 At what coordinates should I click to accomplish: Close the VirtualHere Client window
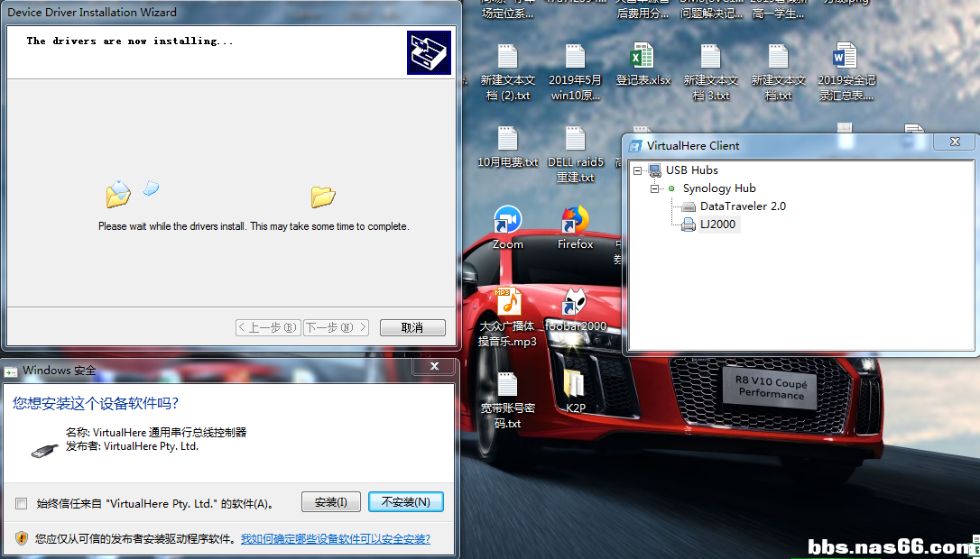[955, 142]
